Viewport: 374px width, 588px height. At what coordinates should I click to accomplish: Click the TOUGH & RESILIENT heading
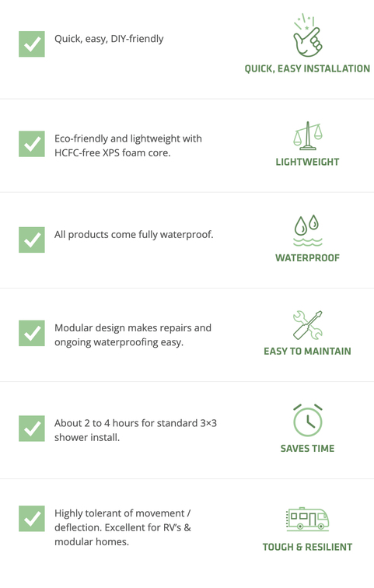tap(307, 547)
